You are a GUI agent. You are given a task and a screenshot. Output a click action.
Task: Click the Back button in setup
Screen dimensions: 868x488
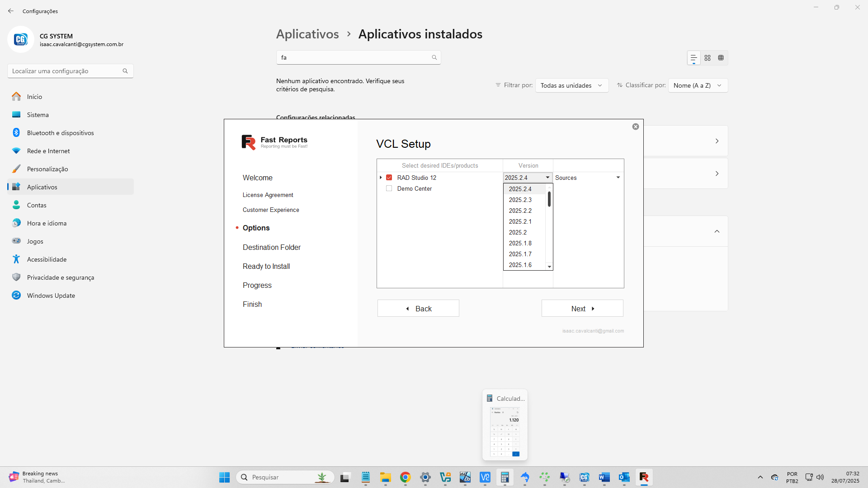pos(418,308)
